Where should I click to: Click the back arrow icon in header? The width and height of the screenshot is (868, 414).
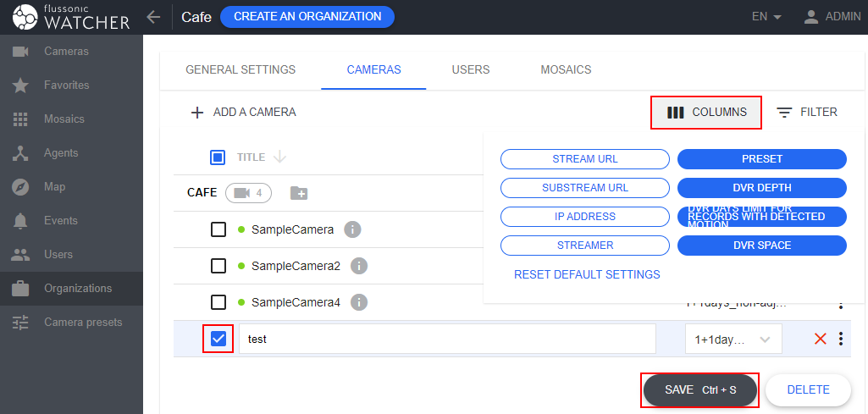pyautogui.click(x=152, y=16)
